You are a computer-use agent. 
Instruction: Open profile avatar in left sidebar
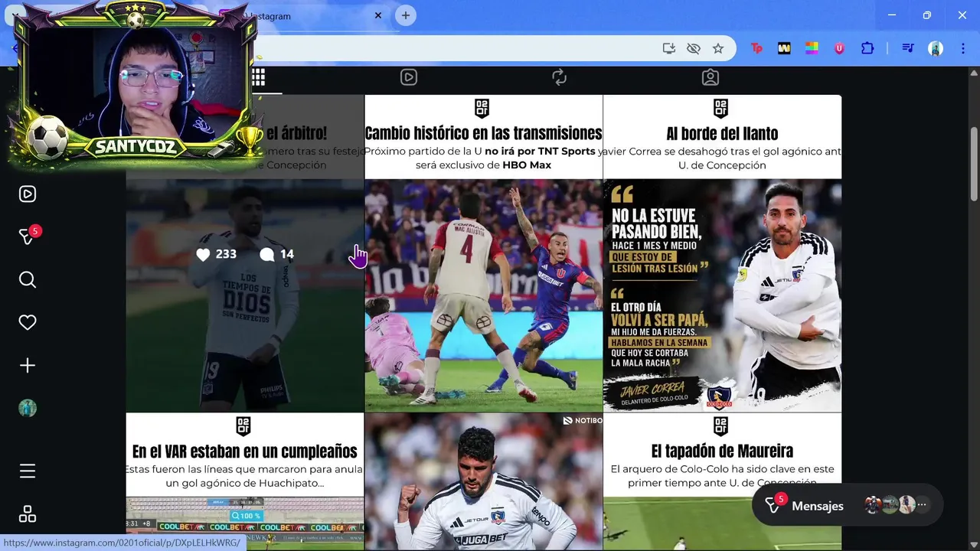point(28,408)
